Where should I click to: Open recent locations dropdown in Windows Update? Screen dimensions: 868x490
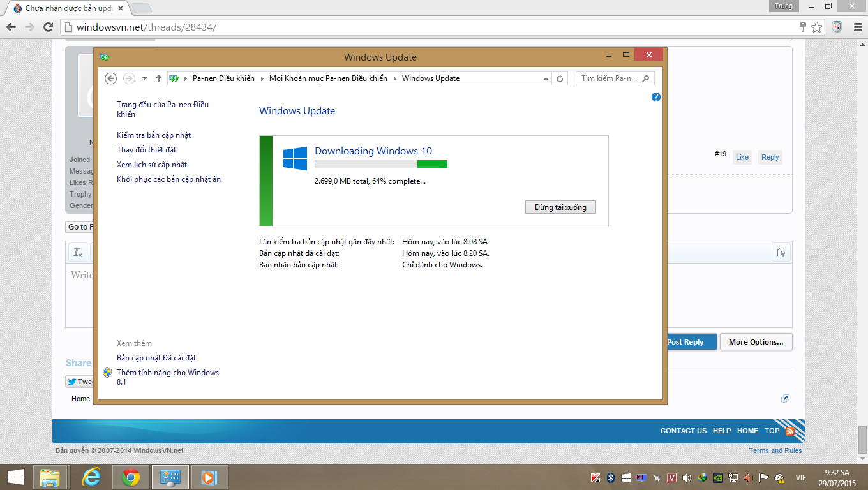pos(144,78)
